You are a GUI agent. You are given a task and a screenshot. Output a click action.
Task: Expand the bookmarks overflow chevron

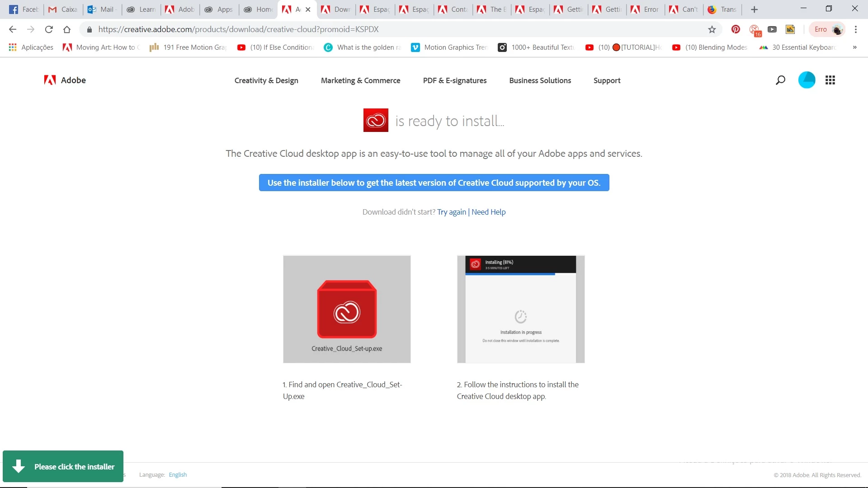tap(854, 47)
